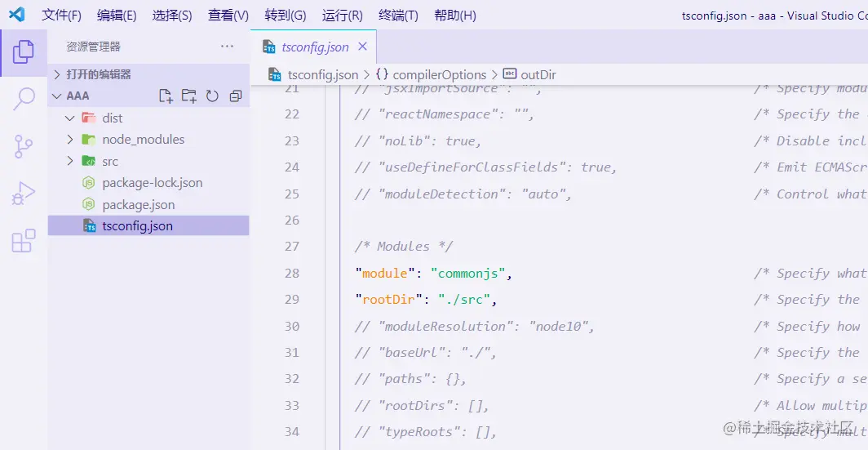Image resolution: width=868 pixels, height=450 pixels.
Task: Select tsconfig.json in the explorer tree
Action: coord(148,226)
